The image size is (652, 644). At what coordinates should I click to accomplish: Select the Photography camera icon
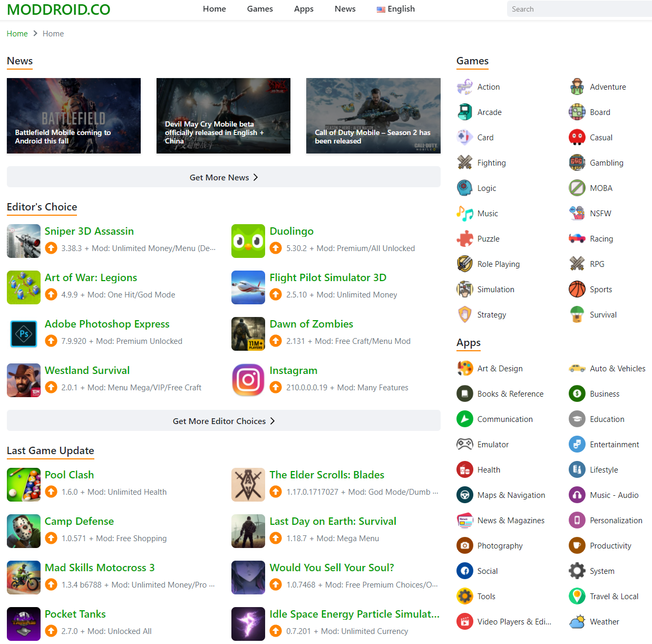[x=464, y=545]
